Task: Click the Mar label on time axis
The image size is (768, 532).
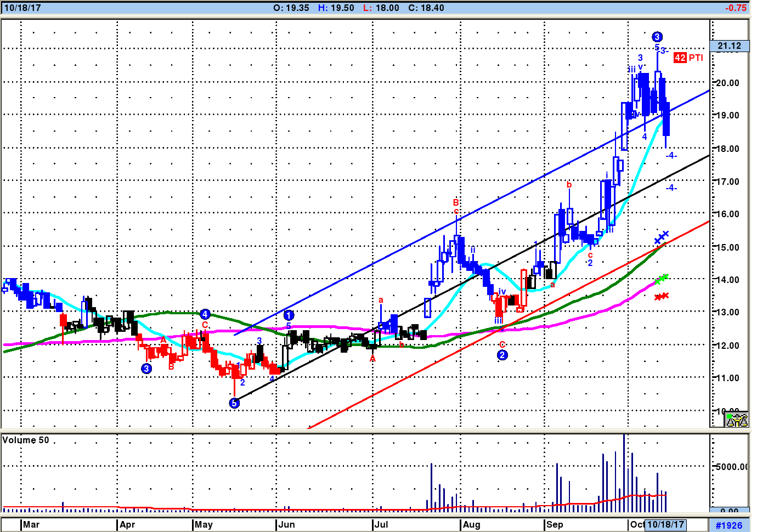Action: click(31, 524)
